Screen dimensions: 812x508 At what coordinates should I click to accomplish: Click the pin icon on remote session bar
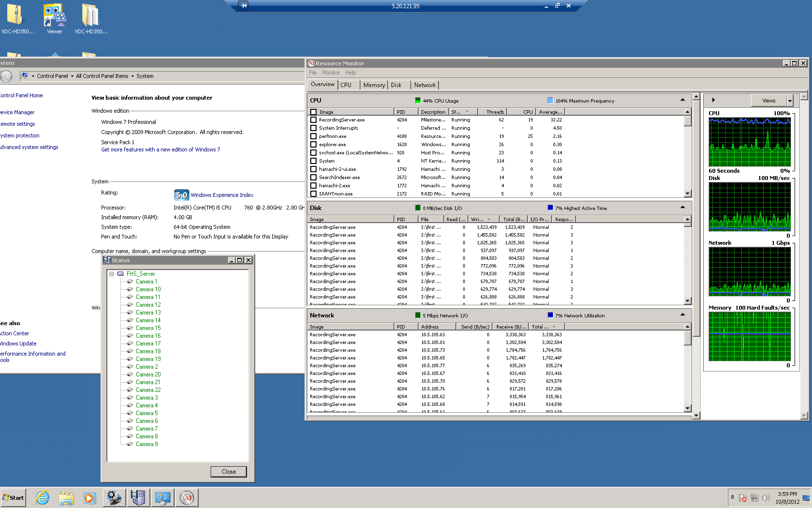click(244, 6)
